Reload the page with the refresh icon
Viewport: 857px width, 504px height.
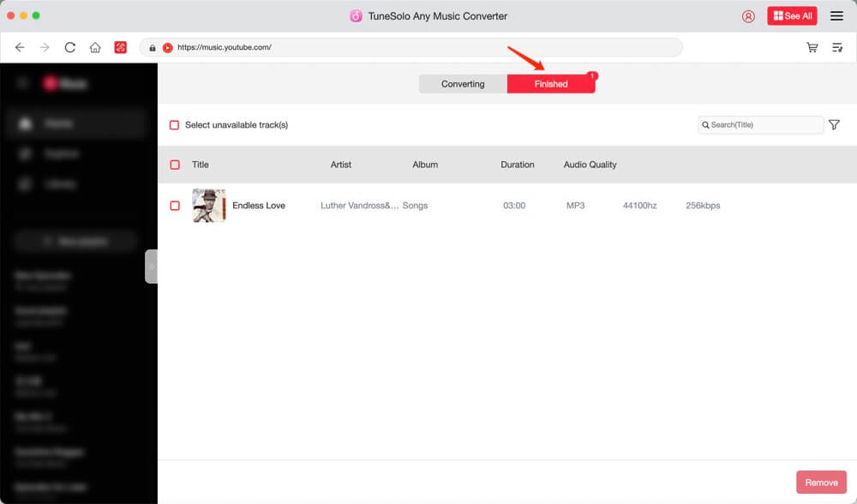(x=70, y=47)
